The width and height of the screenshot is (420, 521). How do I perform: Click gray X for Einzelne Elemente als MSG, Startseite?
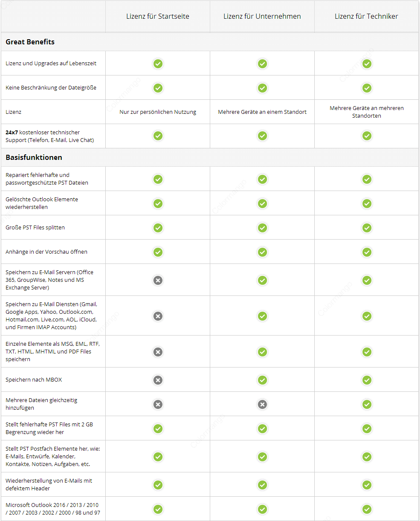coord(158,352)
